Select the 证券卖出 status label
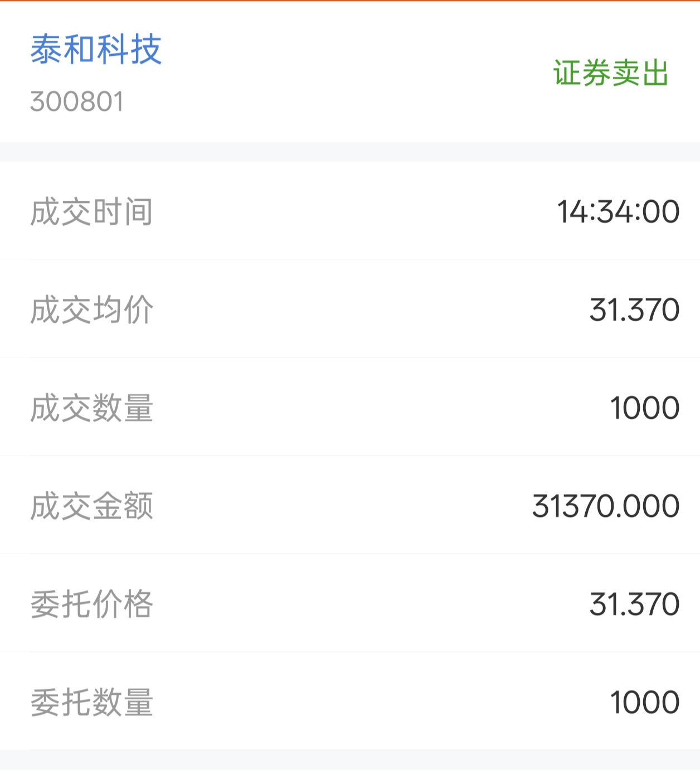Viewport: 700px width, 774px height. coord(611,73)
